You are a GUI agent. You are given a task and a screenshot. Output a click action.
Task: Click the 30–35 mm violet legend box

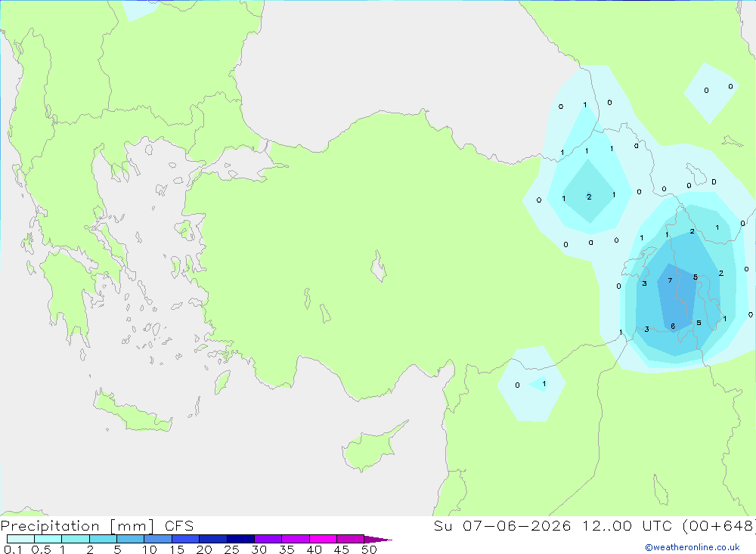pos(268,539)
